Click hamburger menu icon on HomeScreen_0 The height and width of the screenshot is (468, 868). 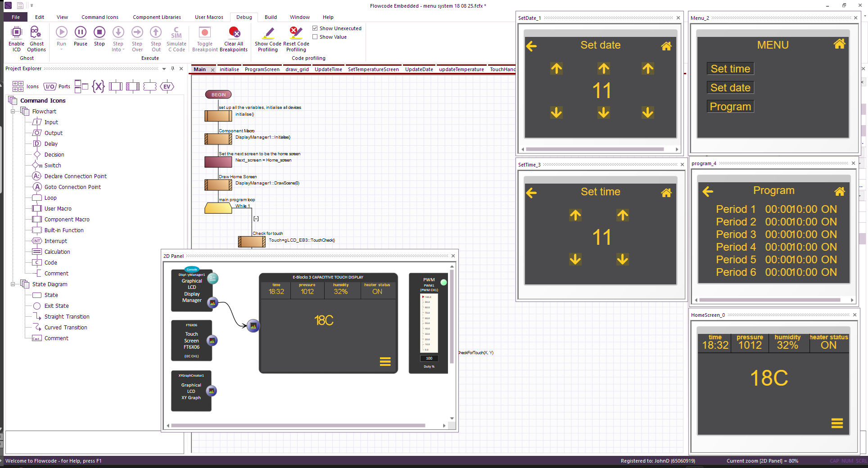(x=837, y=423)
